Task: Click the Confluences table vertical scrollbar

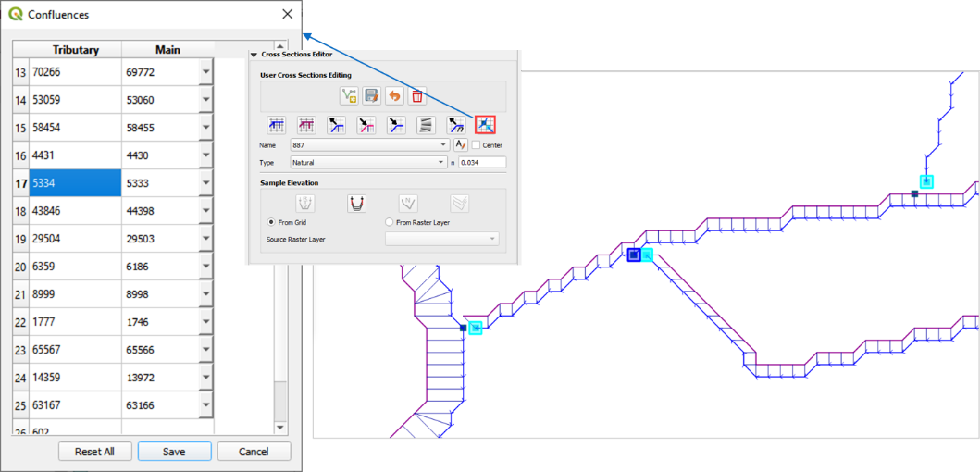Action: pos(280,231)
